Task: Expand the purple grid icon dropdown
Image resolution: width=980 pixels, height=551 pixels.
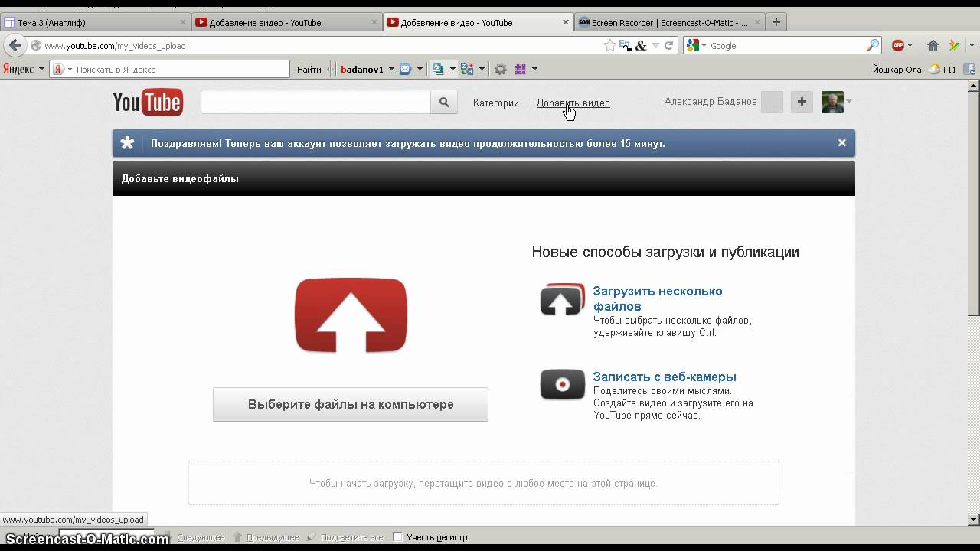Action: (534, 69)
